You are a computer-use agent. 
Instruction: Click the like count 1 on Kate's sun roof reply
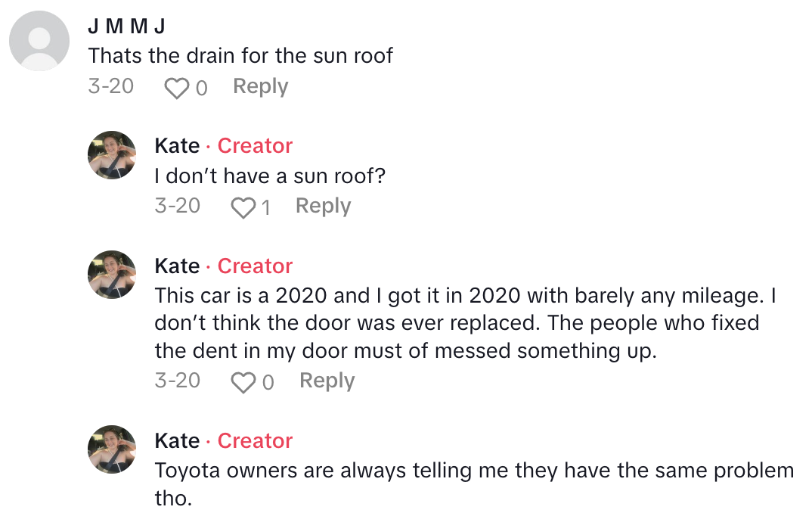click(x=265, y=208)
